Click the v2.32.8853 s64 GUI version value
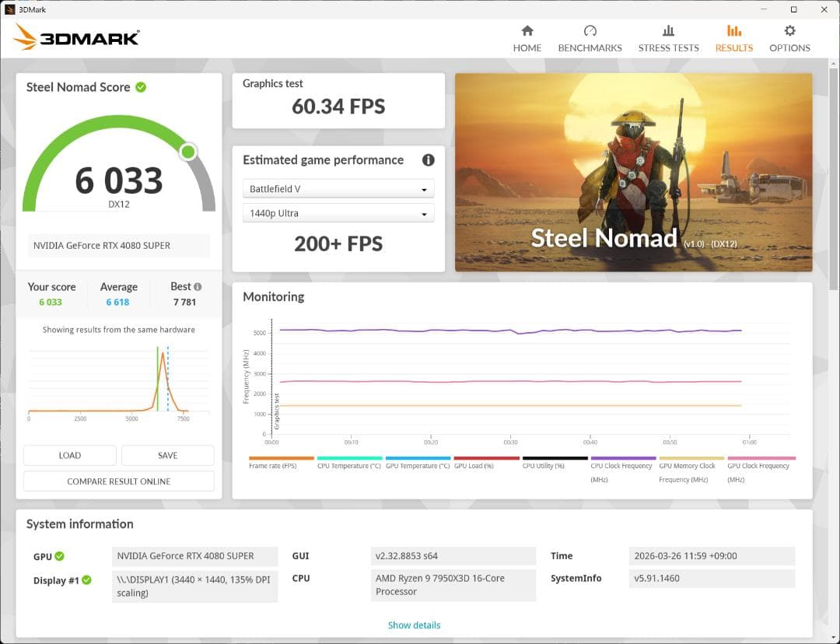The height and width of the screenshot is (644, 840). 453,555
